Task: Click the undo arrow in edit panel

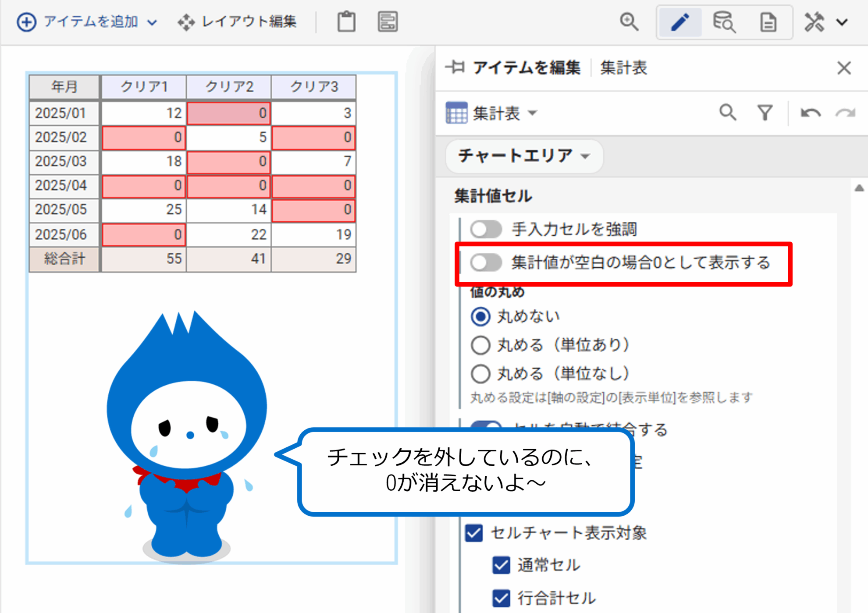Action: (x=810, y=113)
